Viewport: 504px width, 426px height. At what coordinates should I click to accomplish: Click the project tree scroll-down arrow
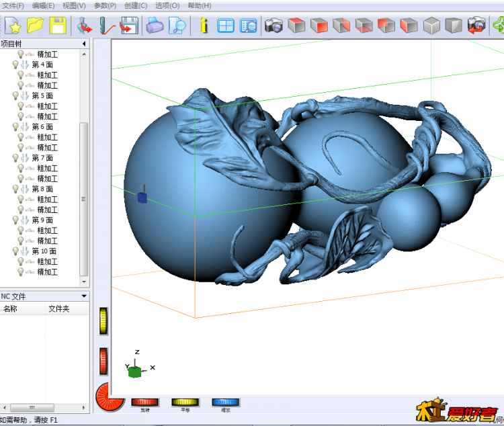[84, 282]
